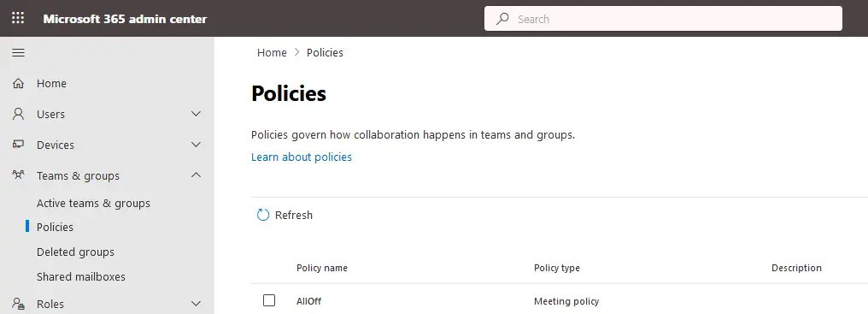The width and height of the screenshot is (868, 314).
Task: Expand the Devices section chevron
Action: (x=196, y=145)
